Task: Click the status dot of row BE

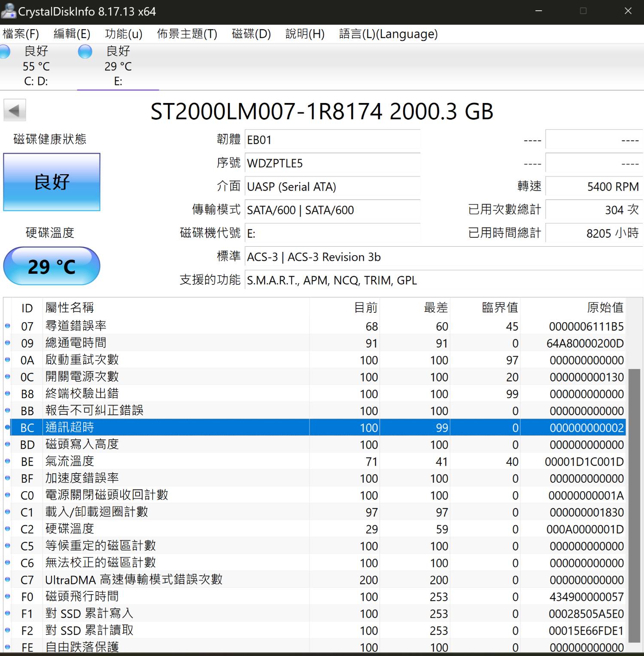Action: pyautogui.click(x=7, y=461)
